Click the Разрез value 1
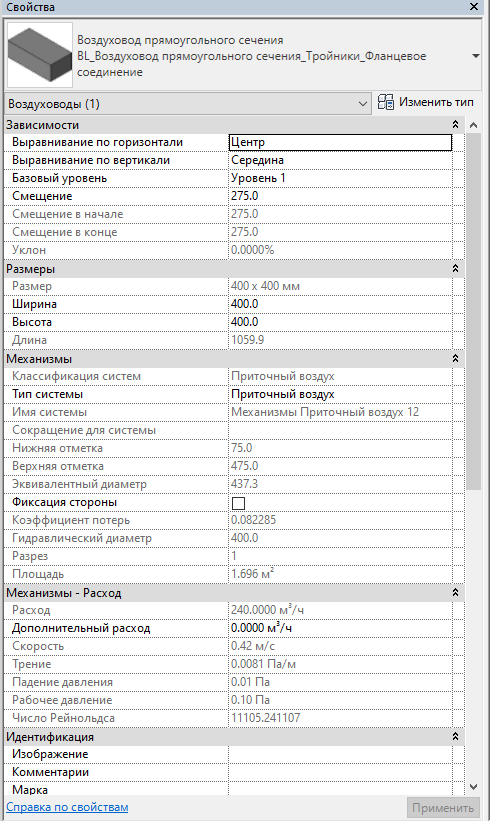This screenshot has width=490, height=821. click(x=234, y=556)
